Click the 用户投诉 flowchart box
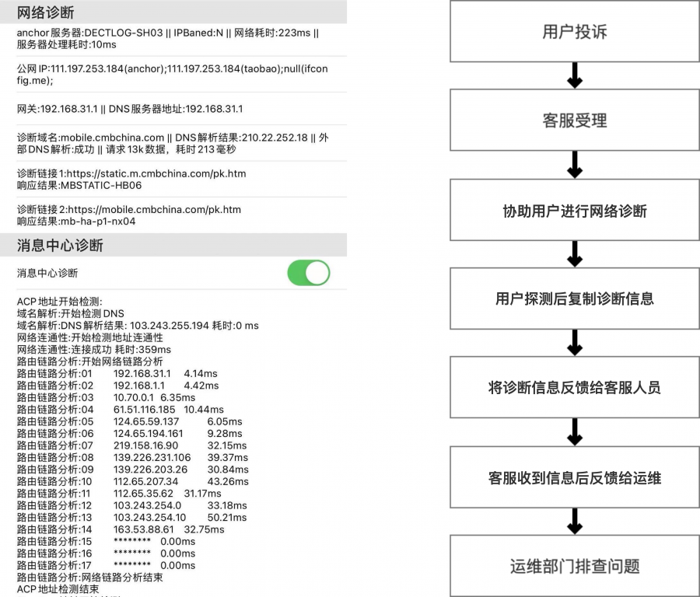This screenshot has width=700, height=597. tap(575, 31)
